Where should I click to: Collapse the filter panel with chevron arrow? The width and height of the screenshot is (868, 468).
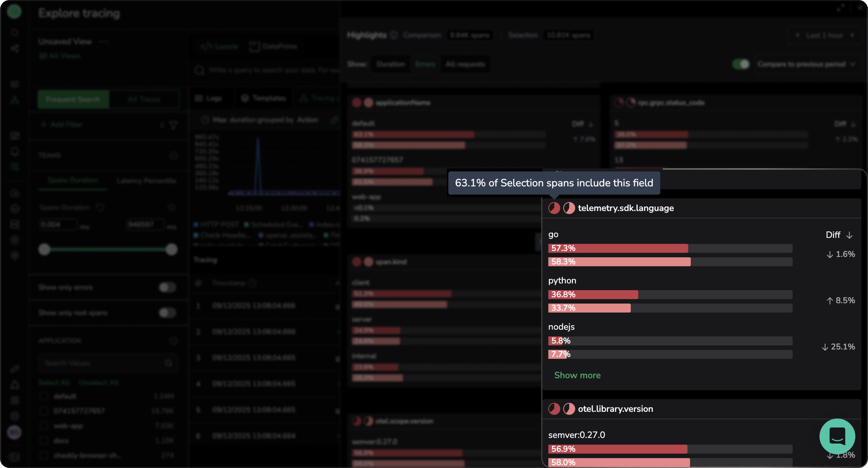click(162, 125)
